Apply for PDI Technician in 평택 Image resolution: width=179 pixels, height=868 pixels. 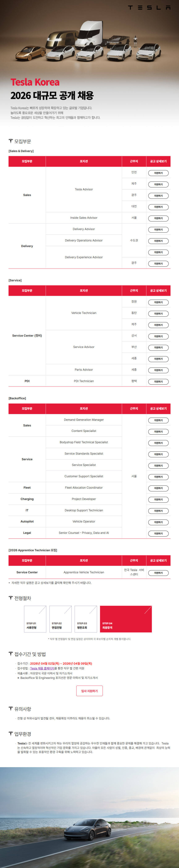(158, 381)
